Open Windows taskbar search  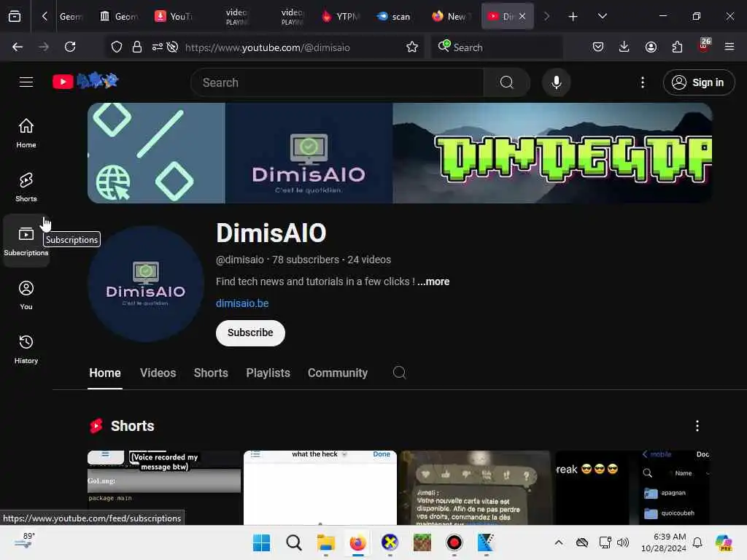(293, 542)
